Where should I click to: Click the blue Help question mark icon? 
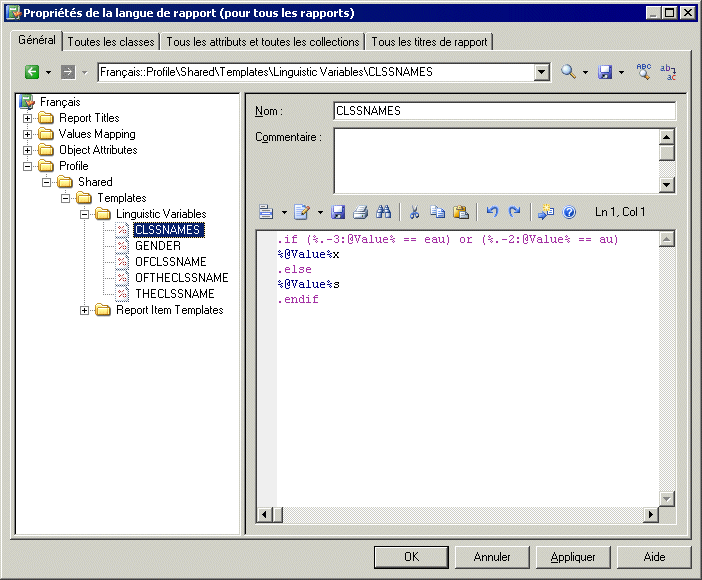pyautogui.click(x=569, y=212)
